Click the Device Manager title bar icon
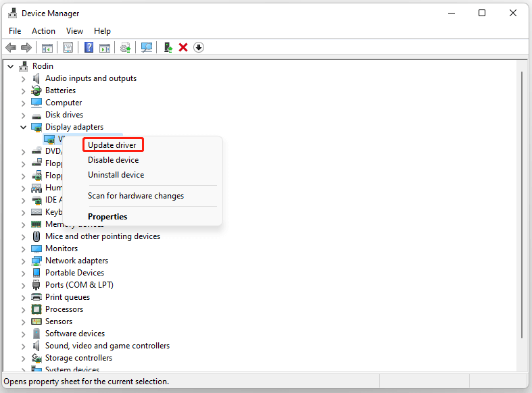This screenshot has height=393, width=532. tap(13, 14)
